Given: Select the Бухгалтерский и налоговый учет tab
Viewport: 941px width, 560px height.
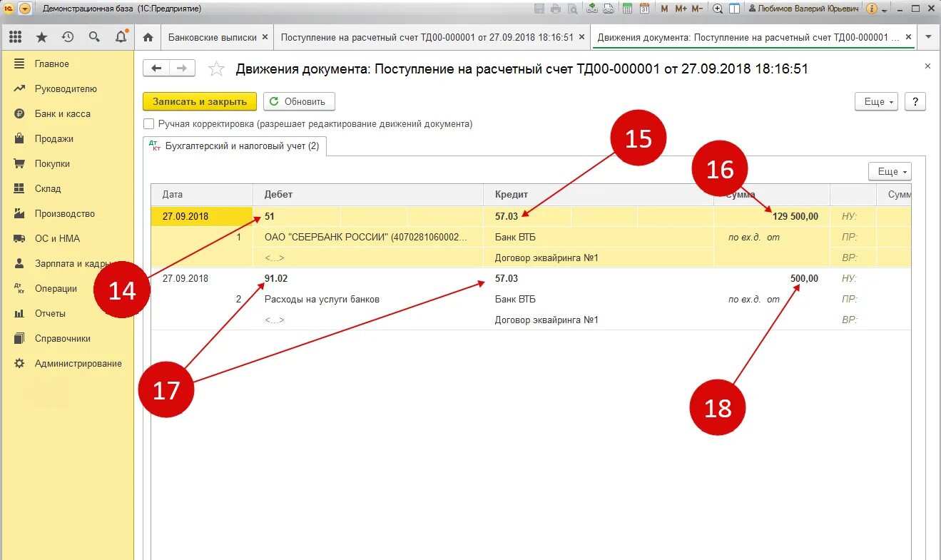Looking at the screenshot, I should (x=235, y=146).
